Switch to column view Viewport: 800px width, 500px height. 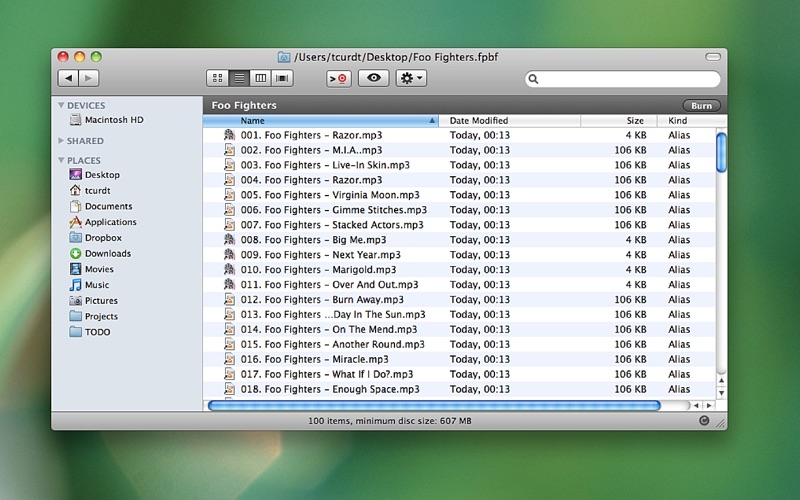261,78
